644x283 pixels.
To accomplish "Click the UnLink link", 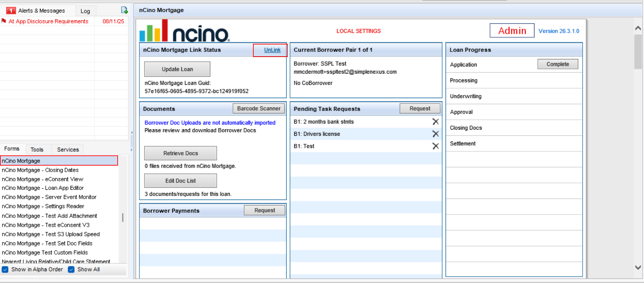I will click(272, 50).
